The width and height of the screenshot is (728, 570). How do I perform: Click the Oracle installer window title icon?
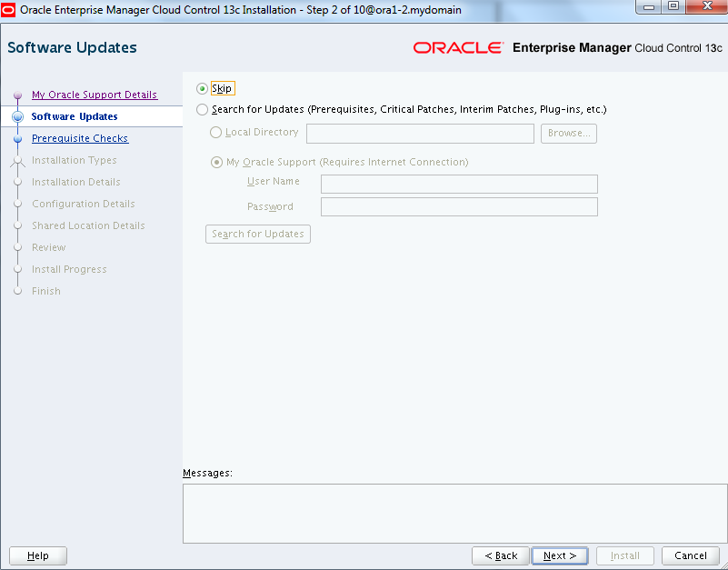pos(9,9)
